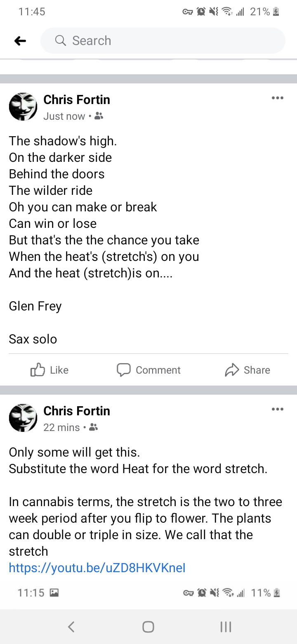Open options menu on the 'Just now' post
This screenshot has width=297, height=644.
(278, 98)
